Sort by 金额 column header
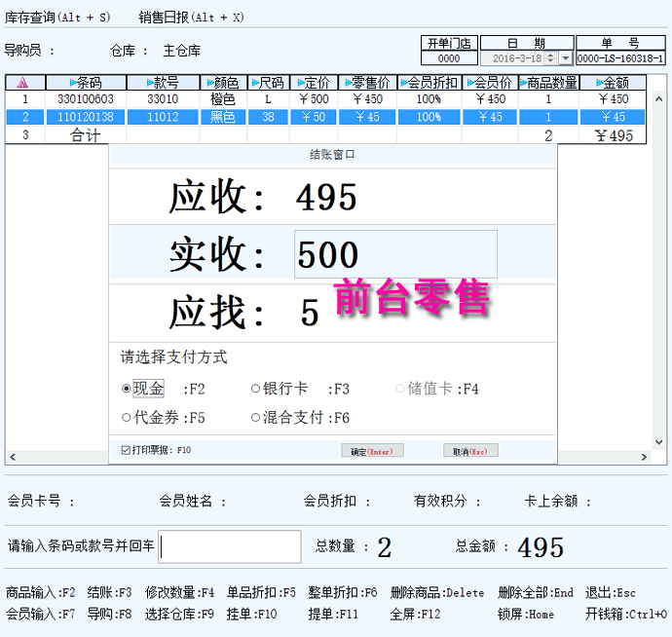 click(x=613, y=83)
